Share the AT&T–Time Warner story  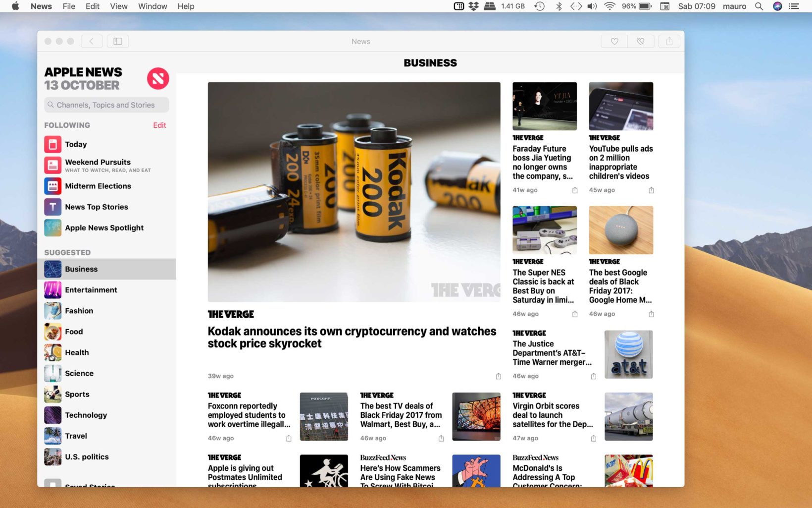point(593,376)
